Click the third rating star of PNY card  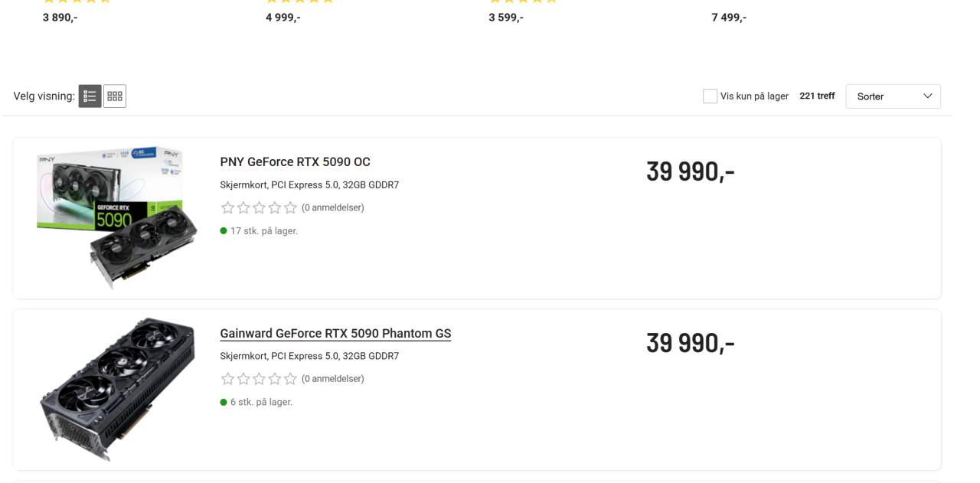tap(259, 207)
